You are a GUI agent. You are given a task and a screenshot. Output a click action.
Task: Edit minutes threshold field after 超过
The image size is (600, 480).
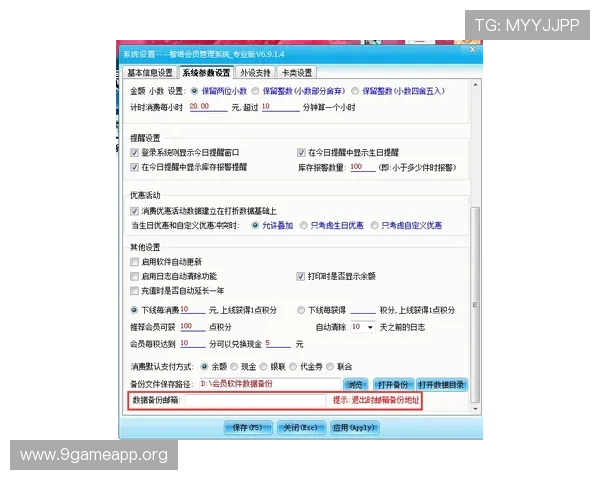pos(280,106)
